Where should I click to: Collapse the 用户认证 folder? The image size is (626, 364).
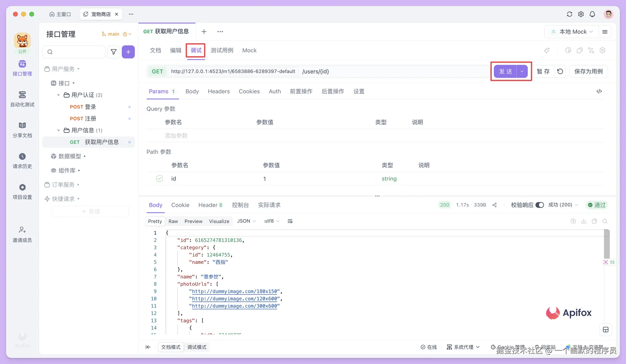tap(59, 95)
